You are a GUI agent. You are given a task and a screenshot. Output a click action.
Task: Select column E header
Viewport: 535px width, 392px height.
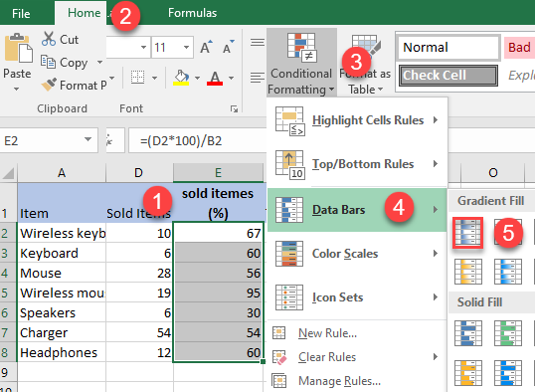pos(218,173)
